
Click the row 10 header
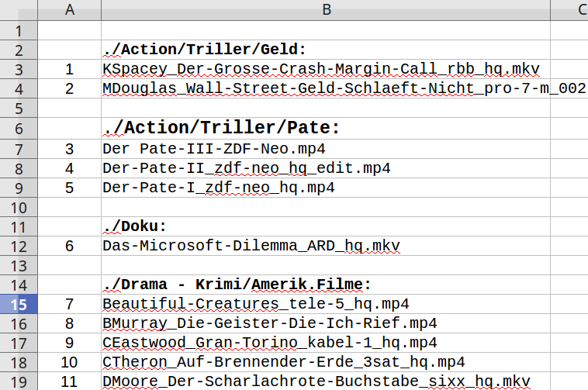pos(19,207)
